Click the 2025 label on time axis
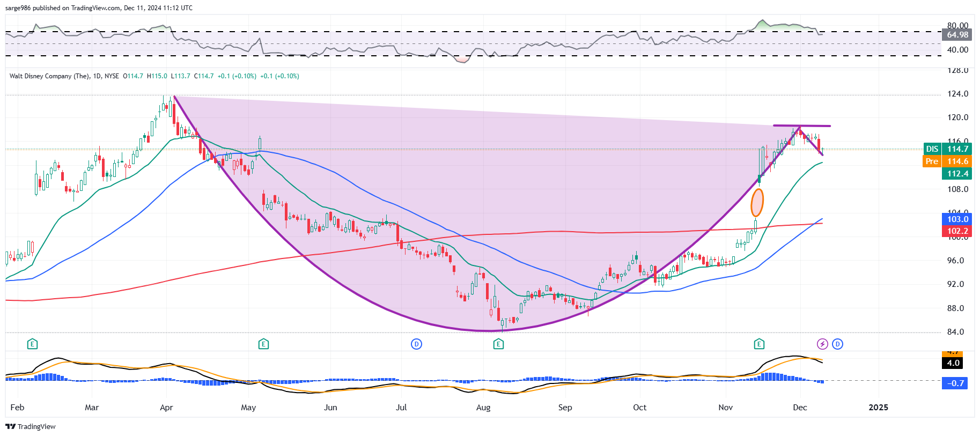 pos(878,408)
